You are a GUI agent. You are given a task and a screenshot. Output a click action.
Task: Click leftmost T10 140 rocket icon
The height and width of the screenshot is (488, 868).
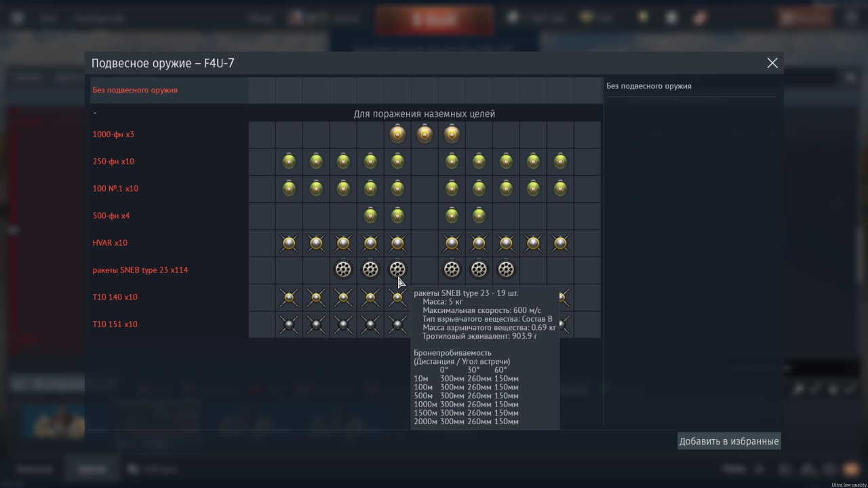289,297
